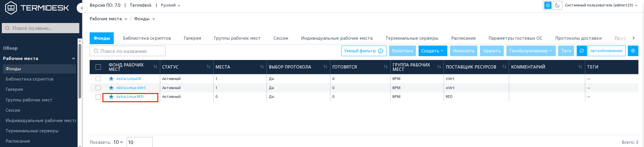Collapse the sidebar with the arrow button
644x147 pixels.
[82, 8]
